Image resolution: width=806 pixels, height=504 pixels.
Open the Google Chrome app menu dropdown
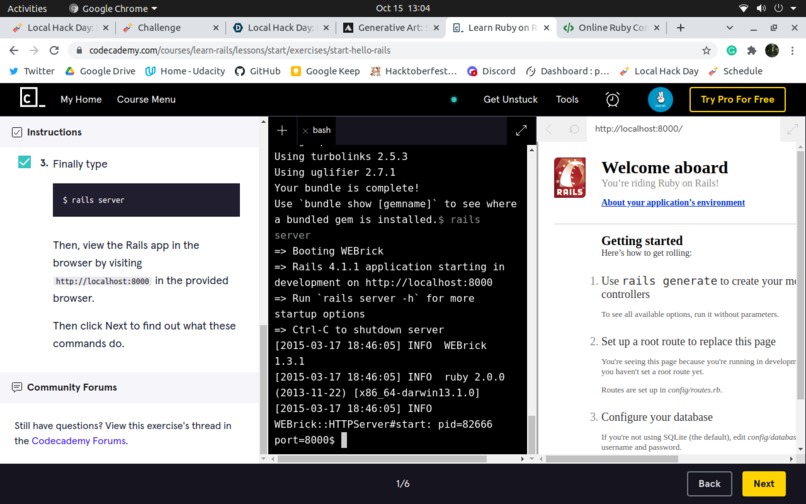[x=113, y=9]
